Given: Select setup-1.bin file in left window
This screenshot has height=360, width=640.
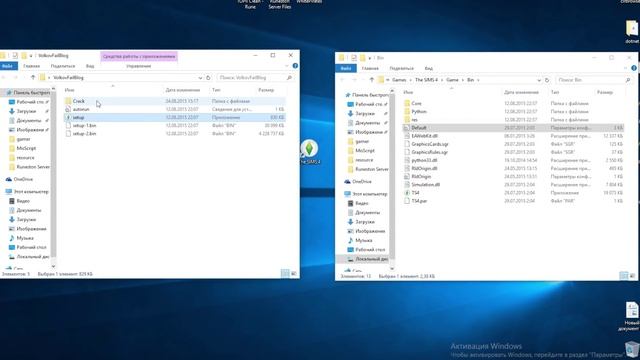Looking at the screenshot, I should [175, 125].
